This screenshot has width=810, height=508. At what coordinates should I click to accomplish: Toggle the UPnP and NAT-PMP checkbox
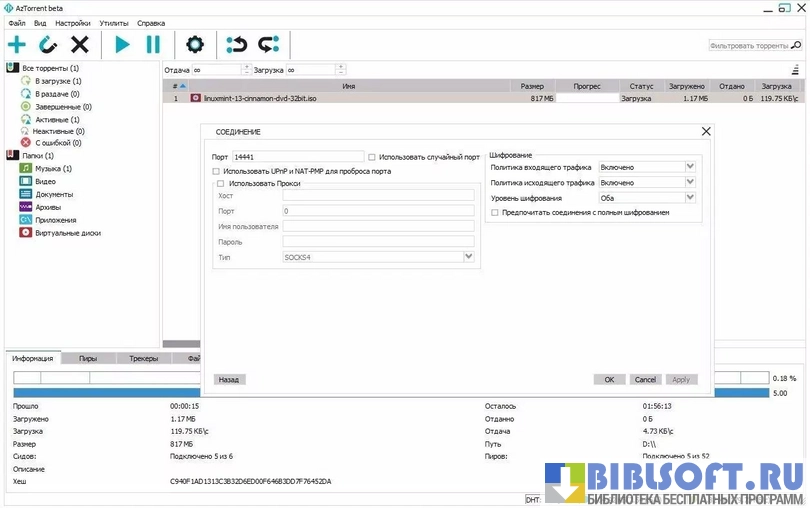[217, 171]
